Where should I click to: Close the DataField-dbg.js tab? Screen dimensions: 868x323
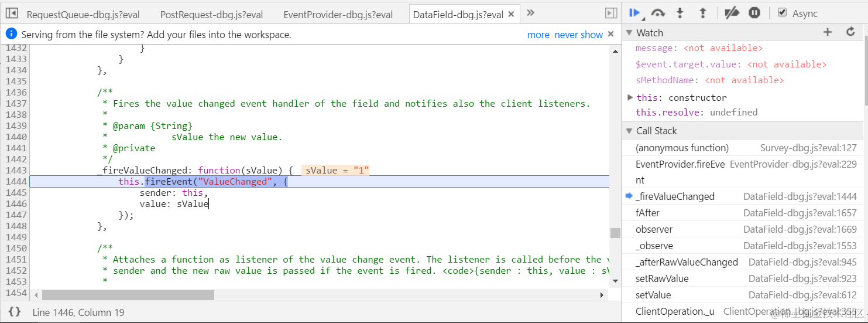coord(511,15)
